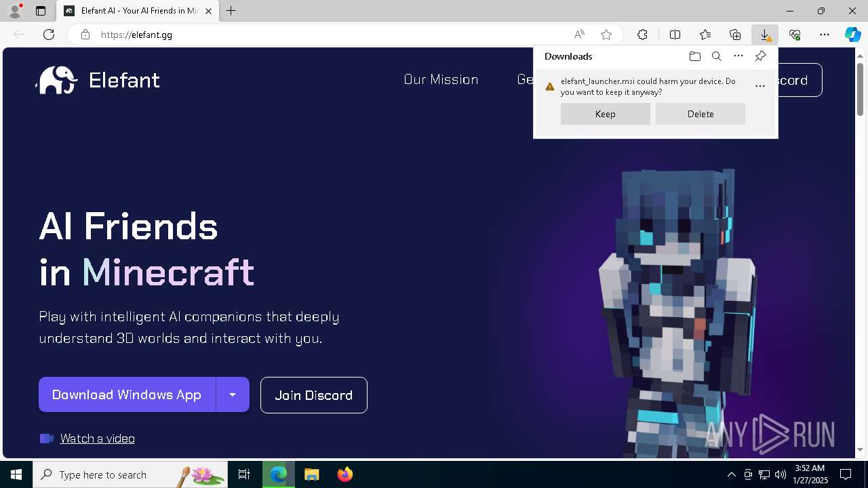Open Edge Settings and more menu
Viewport: 868px width, 488px height.
[x=825, y=35]
